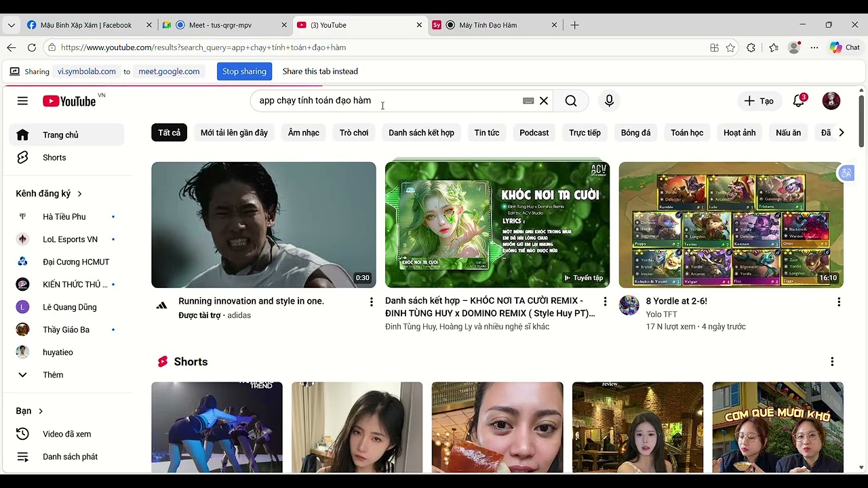Select the Trò chơi filter chip
Viewport: 868px width, 488px height.
[354, 133]
